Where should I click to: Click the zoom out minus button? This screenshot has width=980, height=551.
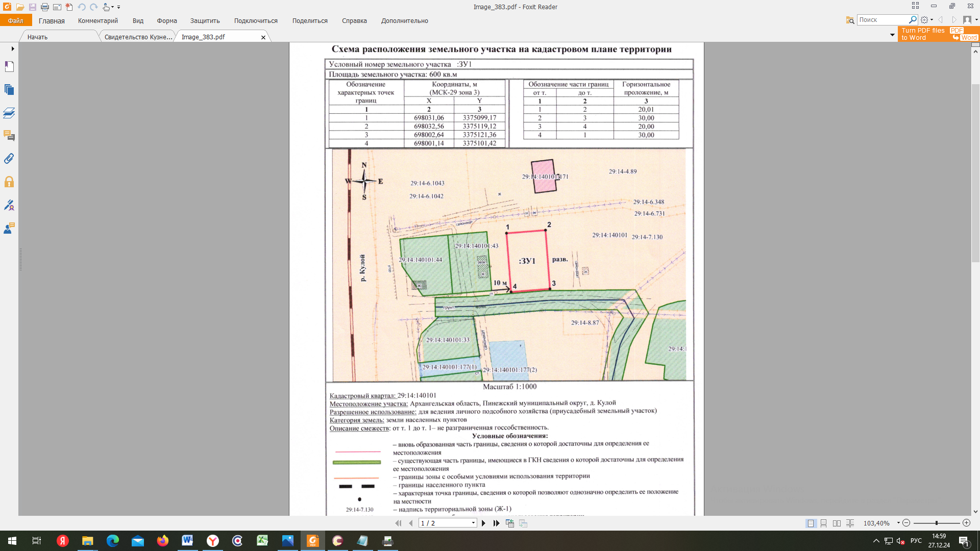click(x=906, y=523)
